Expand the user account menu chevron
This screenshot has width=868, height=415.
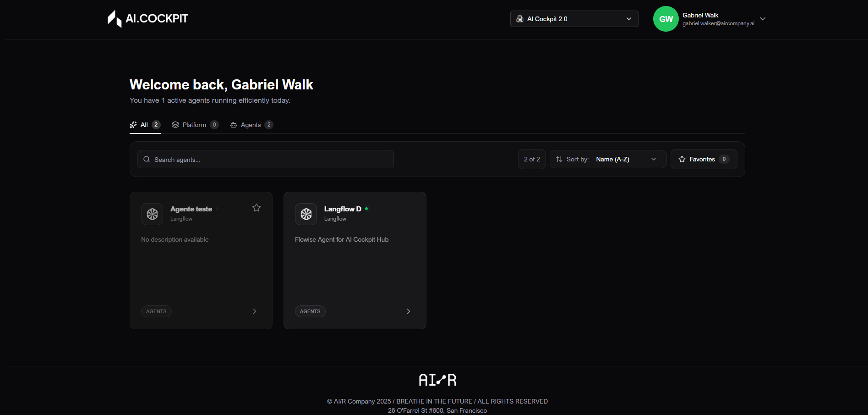(x=763, y=19)
